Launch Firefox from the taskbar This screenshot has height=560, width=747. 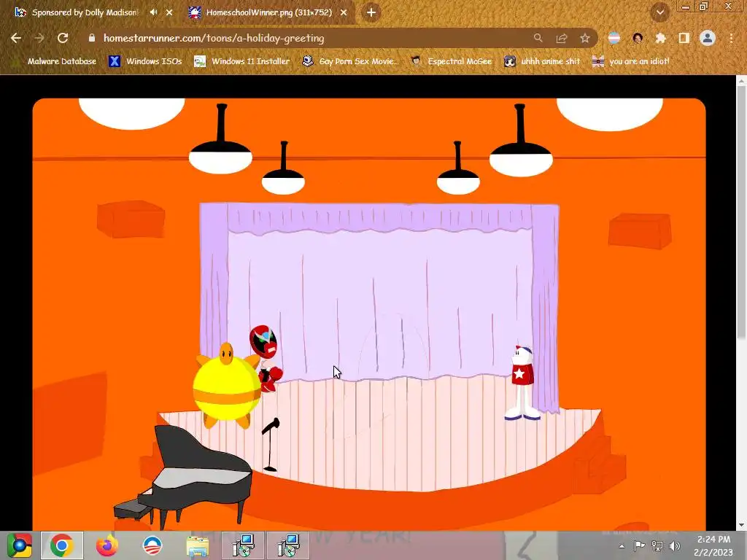(107, 545)
